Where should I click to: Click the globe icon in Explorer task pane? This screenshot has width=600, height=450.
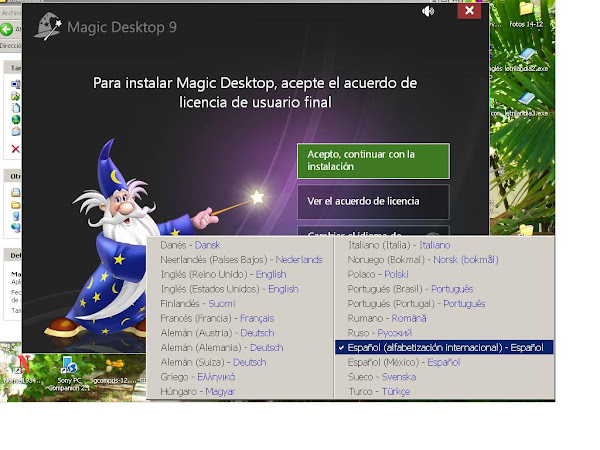(x=16, y=120)
